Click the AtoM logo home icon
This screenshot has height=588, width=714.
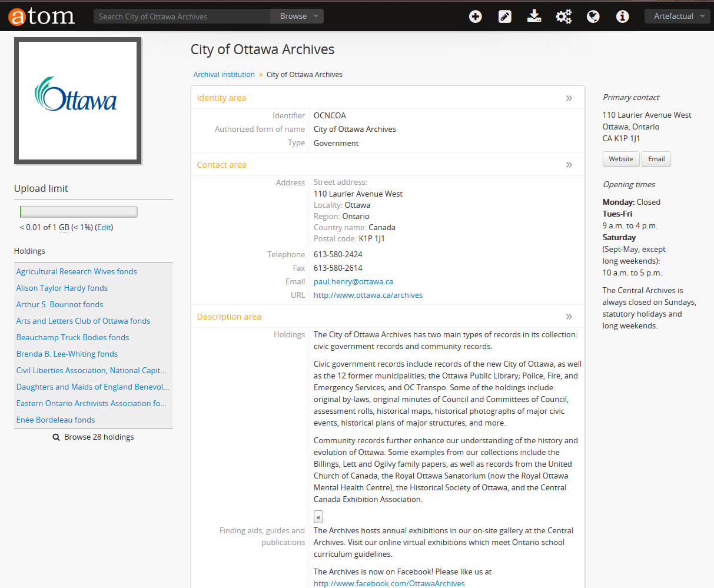[x=42, y=16]
